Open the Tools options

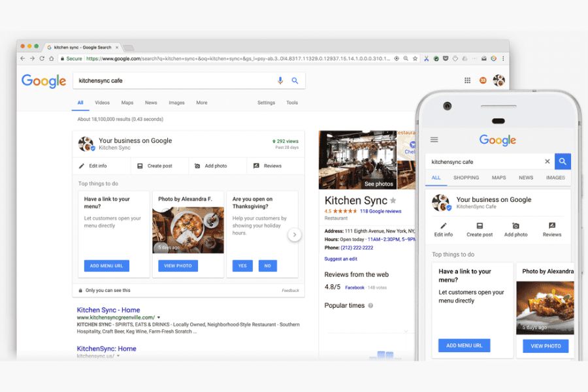292,103
